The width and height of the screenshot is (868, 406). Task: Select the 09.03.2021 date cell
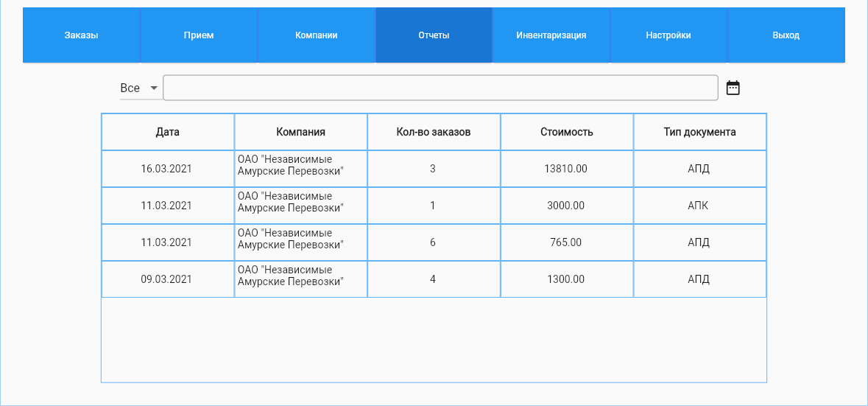tap(168, 279)
